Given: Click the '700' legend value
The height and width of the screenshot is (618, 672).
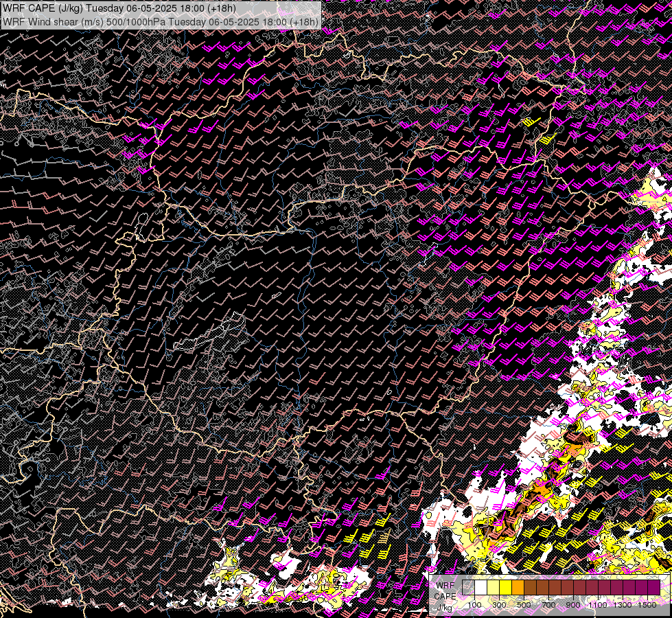Looking at the screenshot, I should pyautogui.click(x=548, y=605).
